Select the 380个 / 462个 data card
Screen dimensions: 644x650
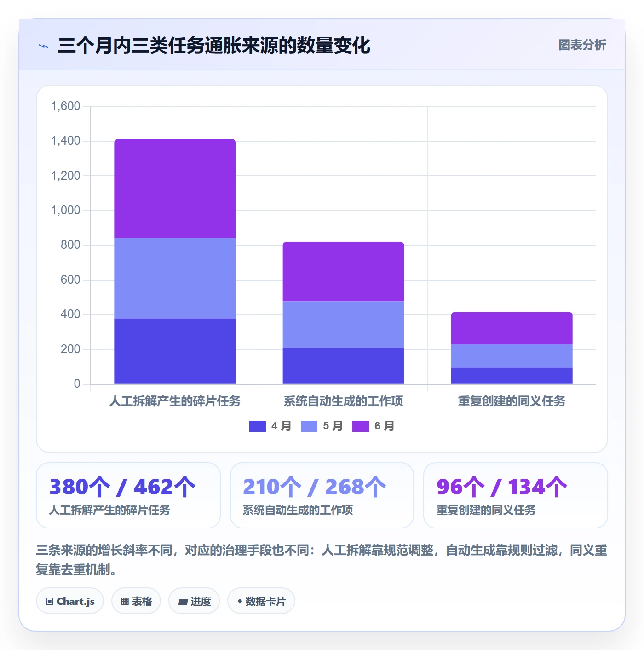(128, 495)
